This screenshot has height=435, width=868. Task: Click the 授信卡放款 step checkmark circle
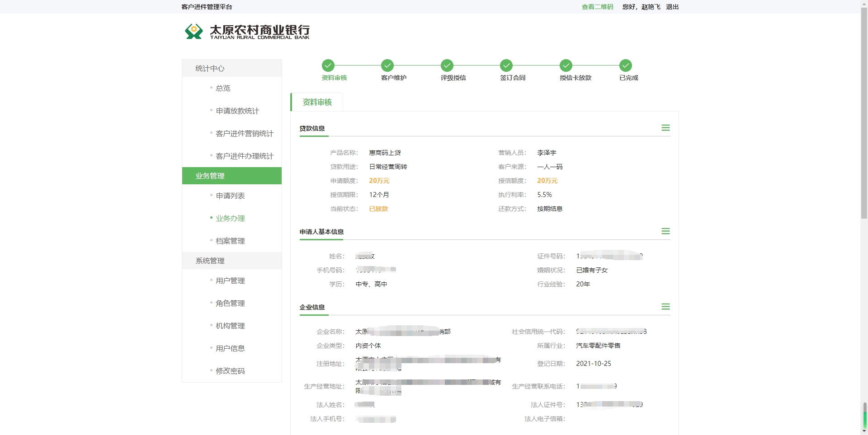coord(566,65)
